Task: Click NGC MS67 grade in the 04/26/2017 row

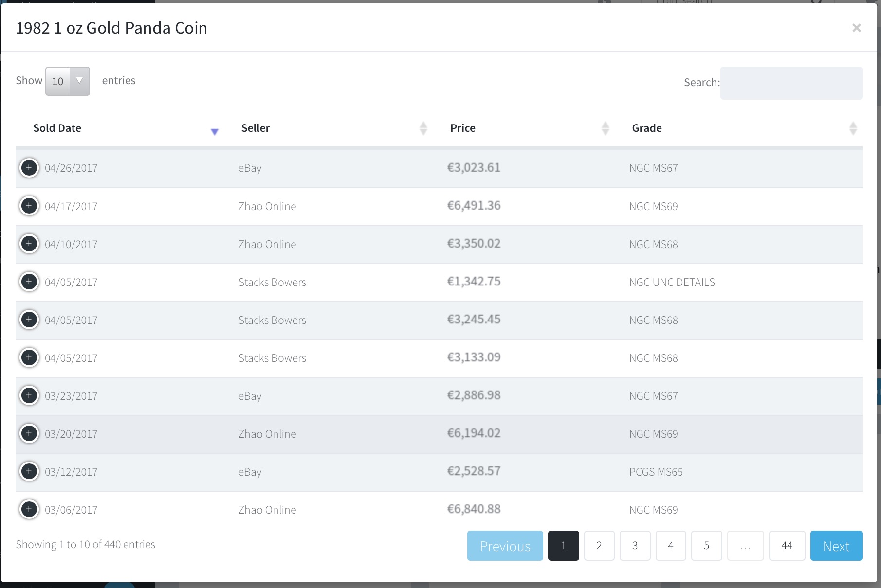Action: point(654,168)
